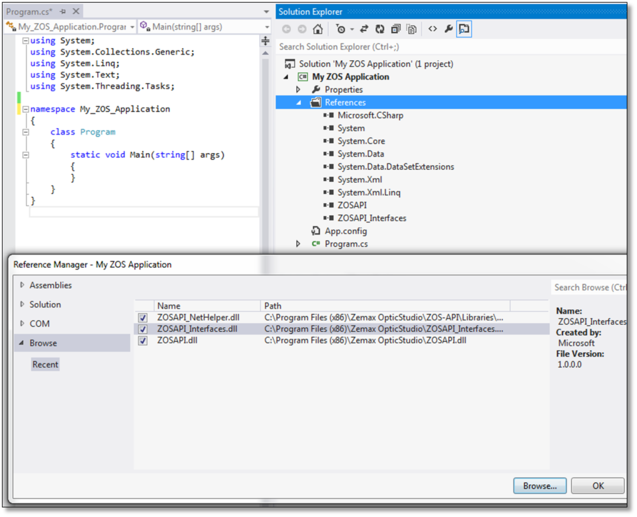The image size is (637, 517).
Task: Click the Solution node icon
Action: pos(290,64)
